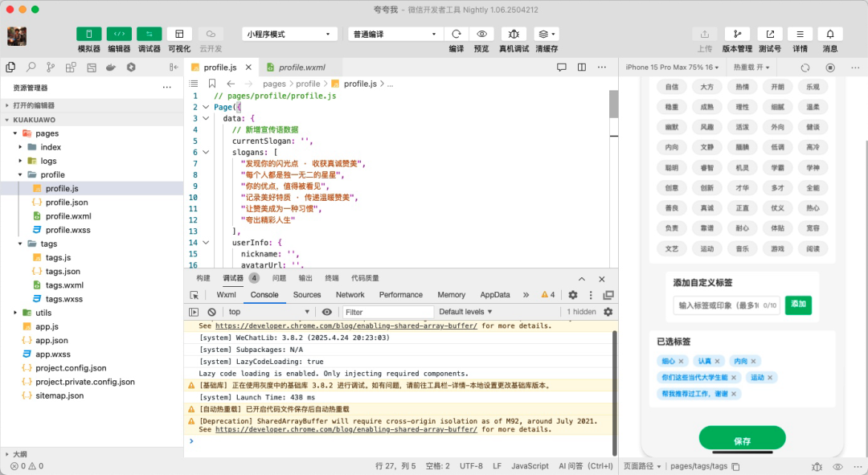Open the 小程序模式 dropdown
This screenshot has height=475, width=868.
pos(289,34)
